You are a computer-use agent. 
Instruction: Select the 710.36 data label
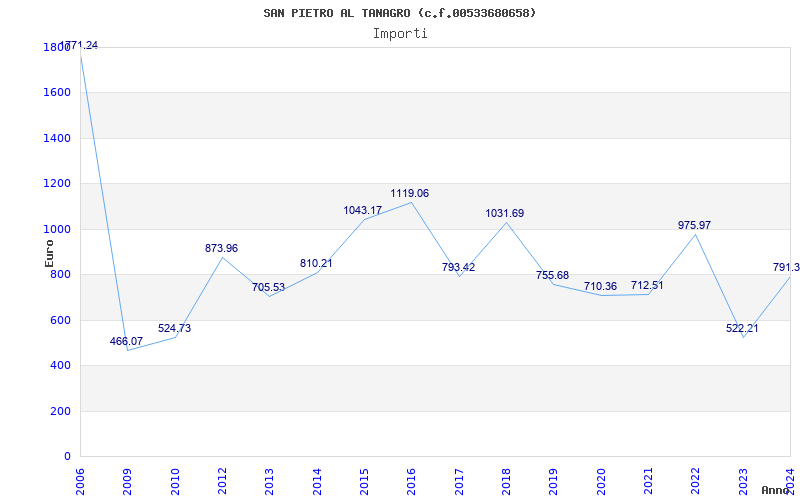tap(601, 286)
